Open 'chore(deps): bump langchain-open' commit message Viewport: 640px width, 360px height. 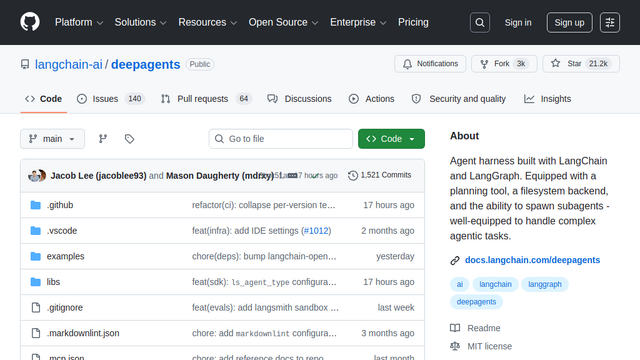tap(264, 256)
